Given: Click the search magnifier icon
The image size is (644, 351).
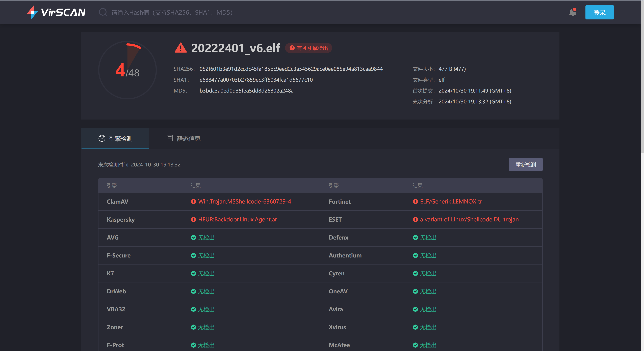Looking at the screenshot, I should [x=103, y=12].
